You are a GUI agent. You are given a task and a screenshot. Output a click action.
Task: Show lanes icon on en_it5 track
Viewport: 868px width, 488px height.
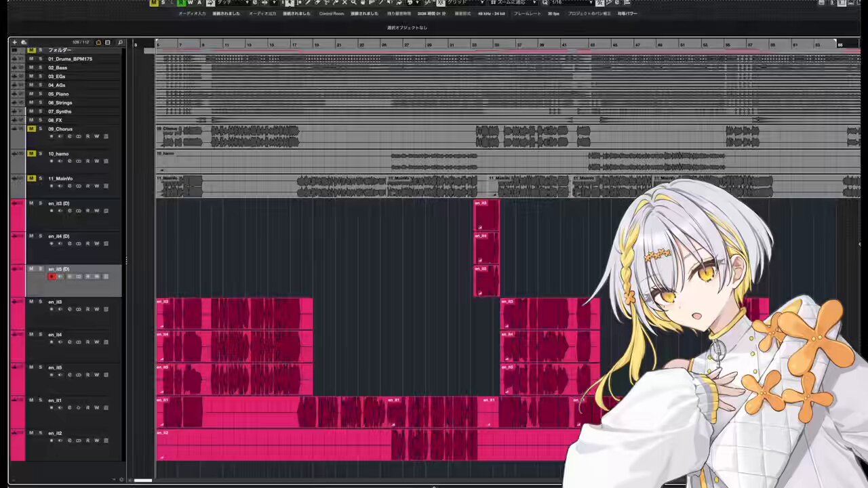point(106,375)
